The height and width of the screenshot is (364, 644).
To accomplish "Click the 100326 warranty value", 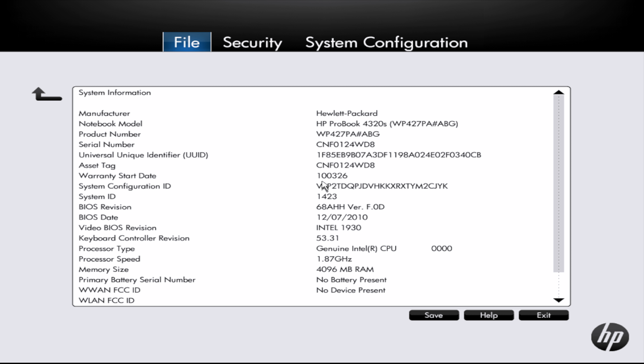I will 332,176.
